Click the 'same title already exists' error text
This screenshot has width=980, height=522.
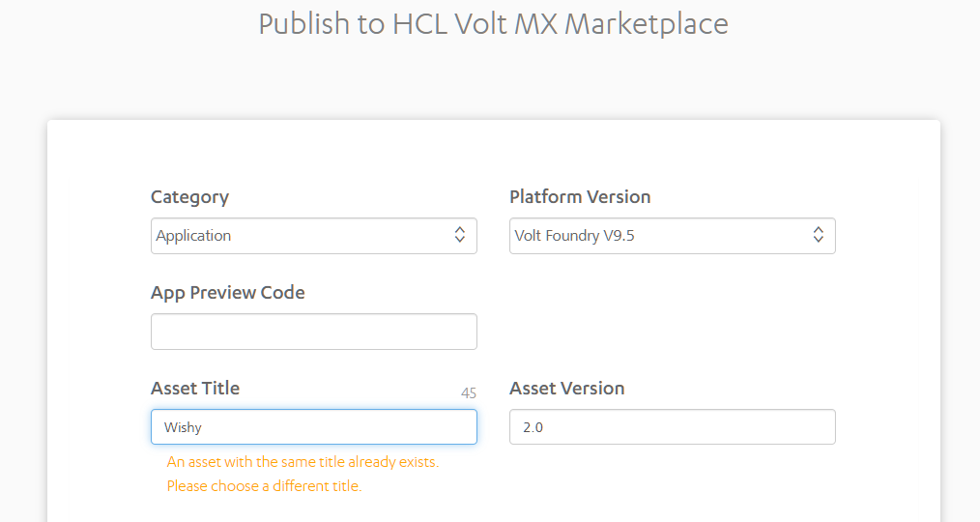tap(303, 462)
